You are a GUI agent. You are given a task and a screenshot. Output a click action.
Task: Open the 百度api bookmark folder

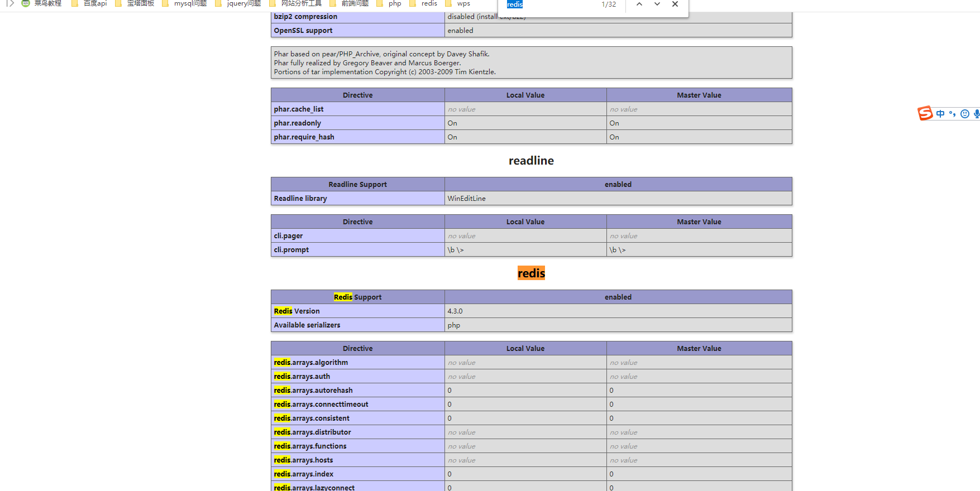pyautogui.click(x=89, y=3)
